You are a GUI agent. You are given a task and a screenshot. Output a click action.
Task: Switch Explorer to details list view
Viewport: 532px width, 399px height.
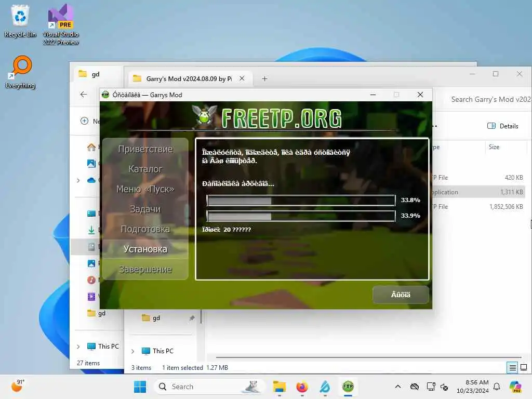512,367
